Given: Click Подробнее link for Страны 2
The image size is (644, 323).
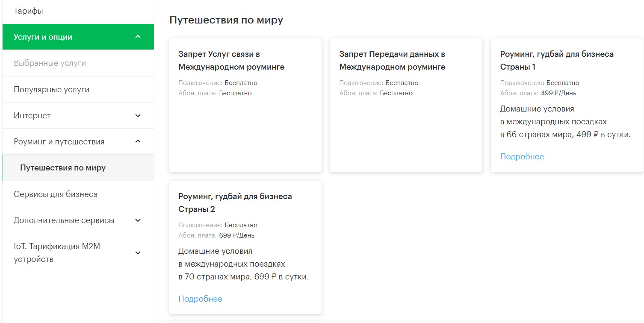Looking at the screenshot, I should (200, 299).
